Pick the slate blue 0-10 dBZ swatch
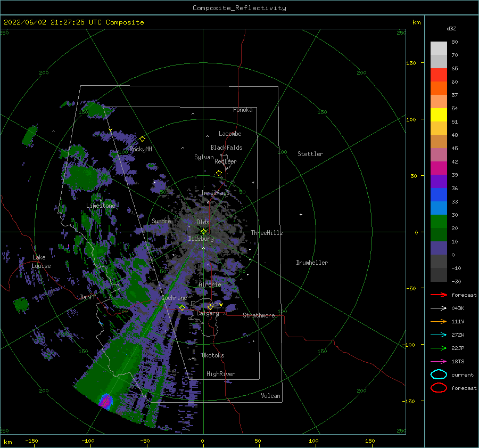 439,248
